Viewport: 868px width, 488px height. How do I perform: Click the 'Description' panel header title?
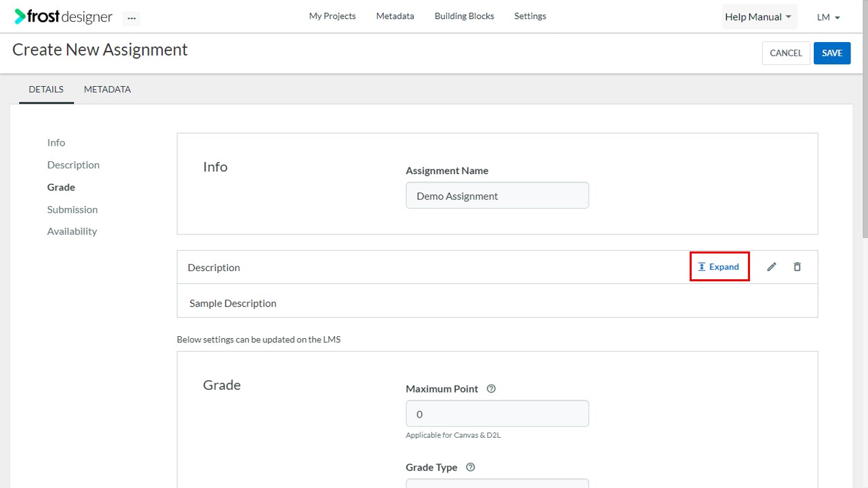(214, 267)
